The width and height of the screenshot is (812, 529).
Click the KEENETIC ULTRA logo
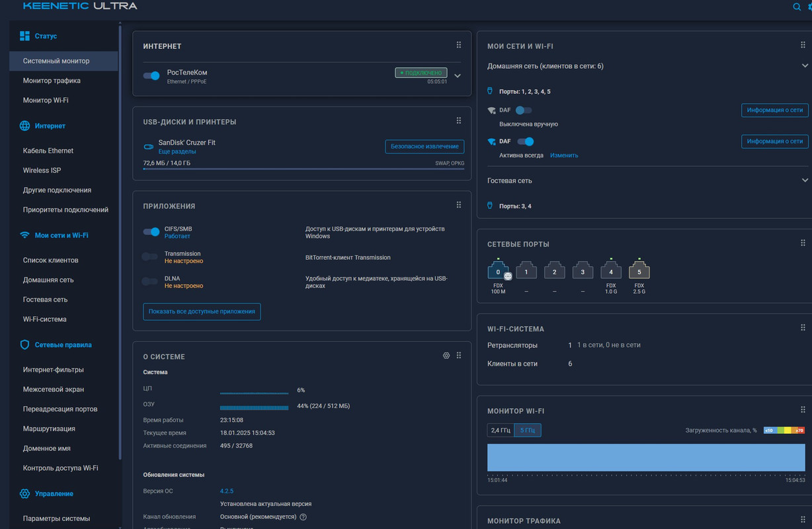[80, 6]
